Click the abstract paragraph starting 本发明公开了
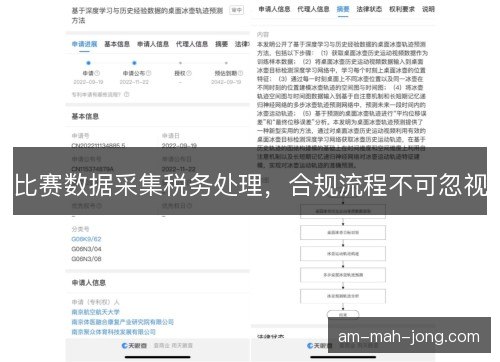Image resolution: width=500 pixels, height=362 pixels. point(342,105)
